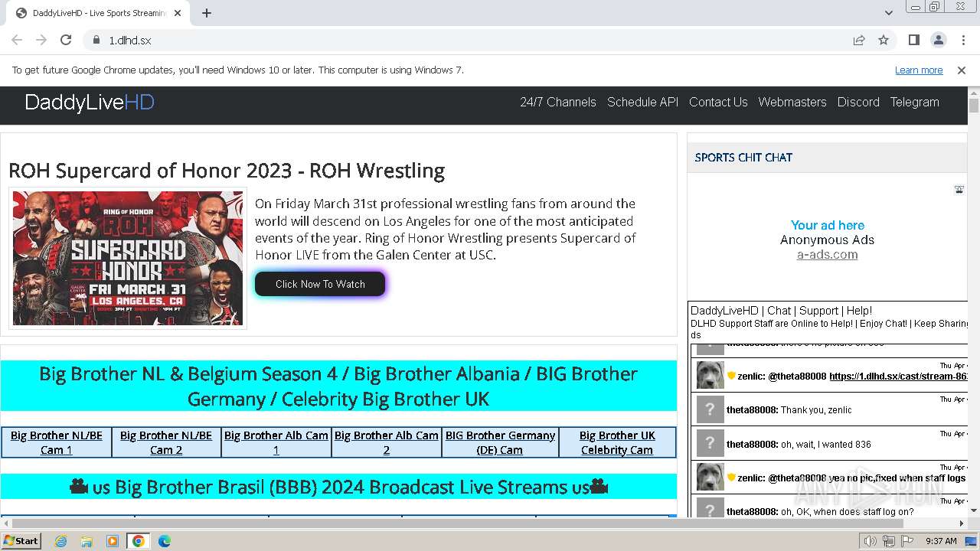Image resolution: width=980 pixels, height=551 pixels.
Task: Open Big Brother Alb Cam 2 link
Action: coord(387,442)
